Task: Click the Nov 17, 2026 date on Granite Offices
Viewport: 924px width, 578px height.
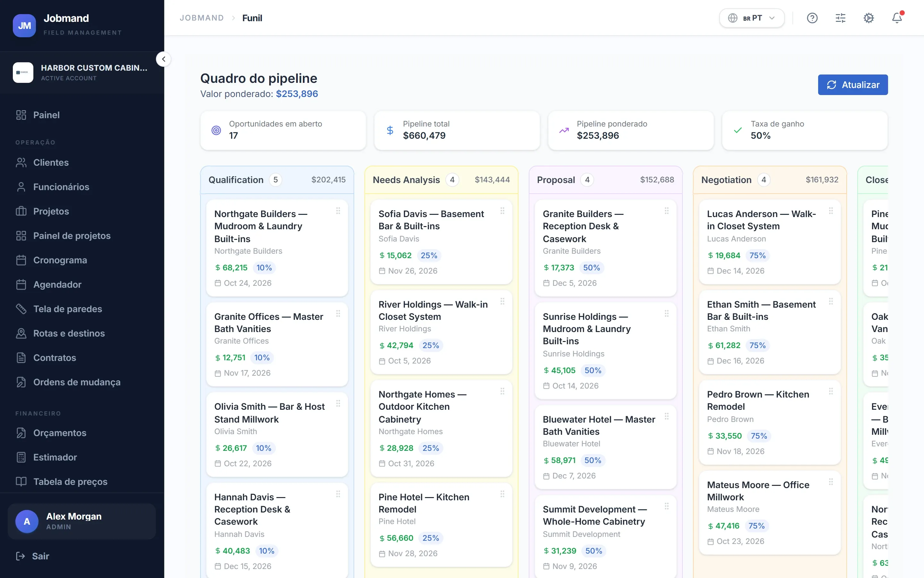Action: pos(247,373)
